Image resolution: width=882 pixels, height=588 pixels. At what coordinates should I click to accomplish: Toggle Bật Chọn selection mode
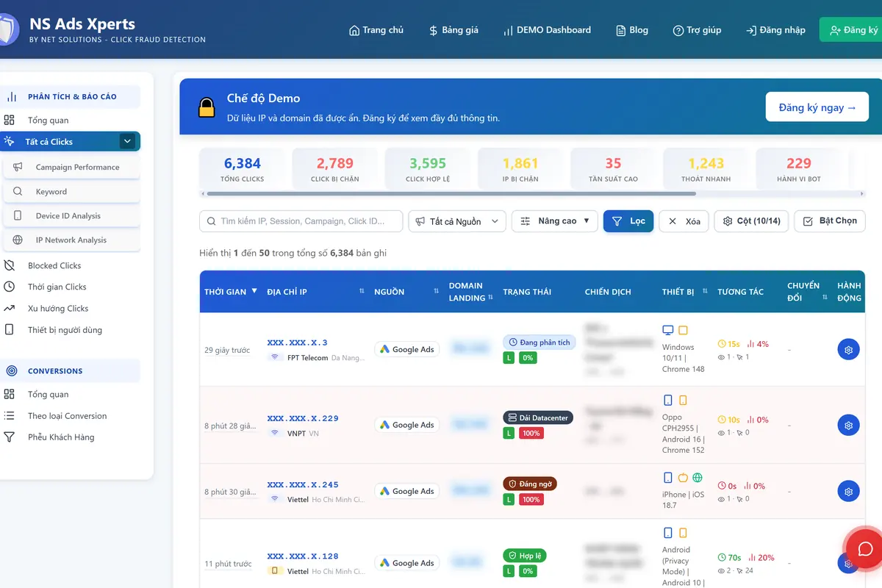(x=830, y=221)
